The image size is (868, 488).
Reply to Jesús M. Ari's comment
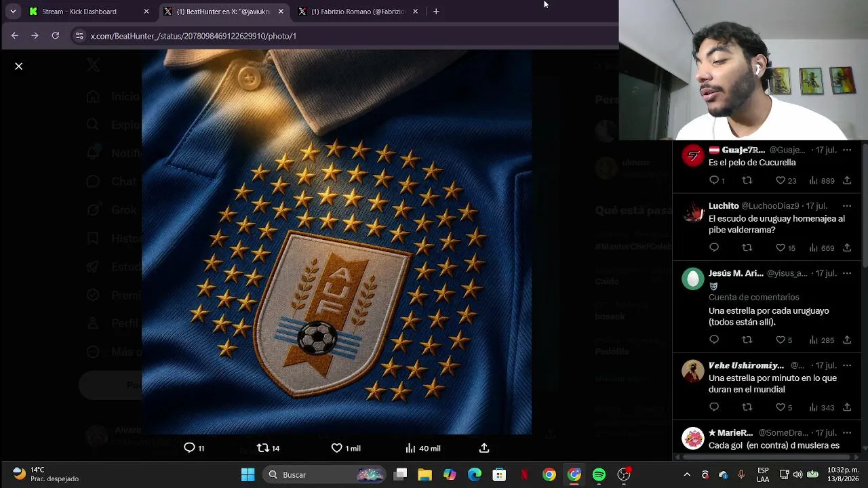pos(714,340)
